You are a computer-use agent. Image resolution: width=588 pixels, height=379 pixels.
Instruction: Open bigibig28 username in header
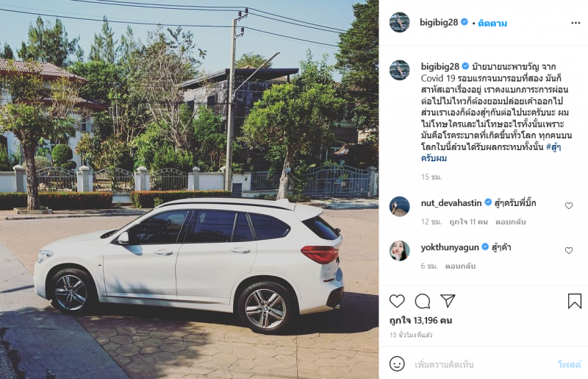(x=439, y=23)
